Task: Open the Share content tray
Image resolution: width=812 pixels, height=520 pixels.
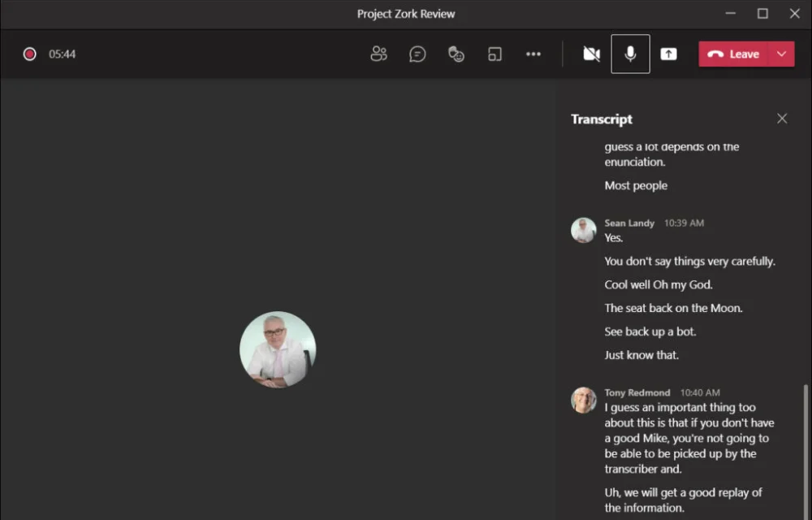Action: 667,54
